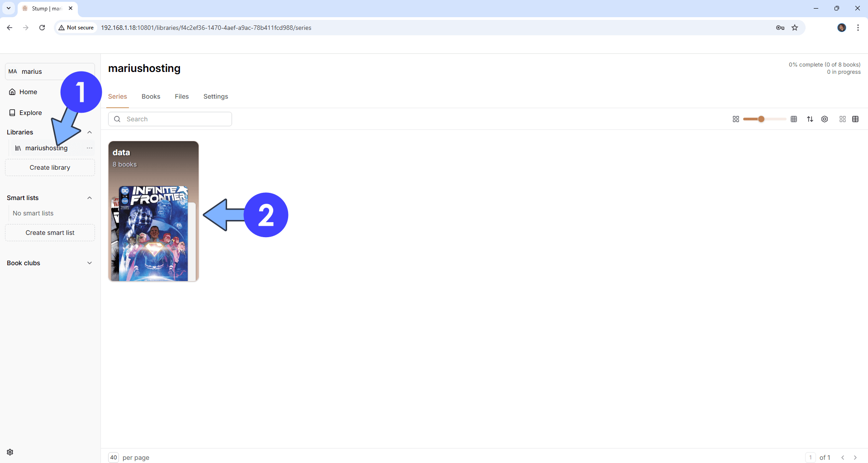Click the larger-grid icon right of the slider
The image size is (868, 463).
794,119
